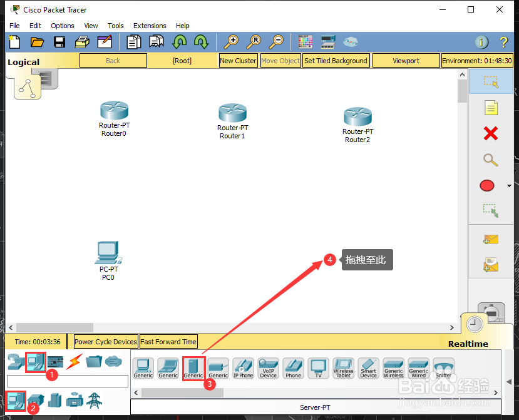The image size is (519, 420).
Task: Open the Tools menu
Action: (116, 26)
